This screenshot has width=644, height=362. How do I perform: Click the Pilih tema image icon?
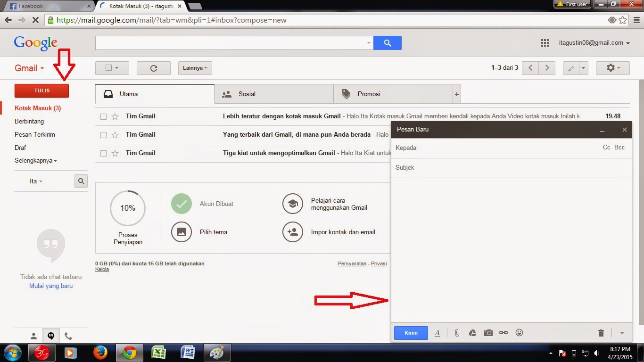182,232
